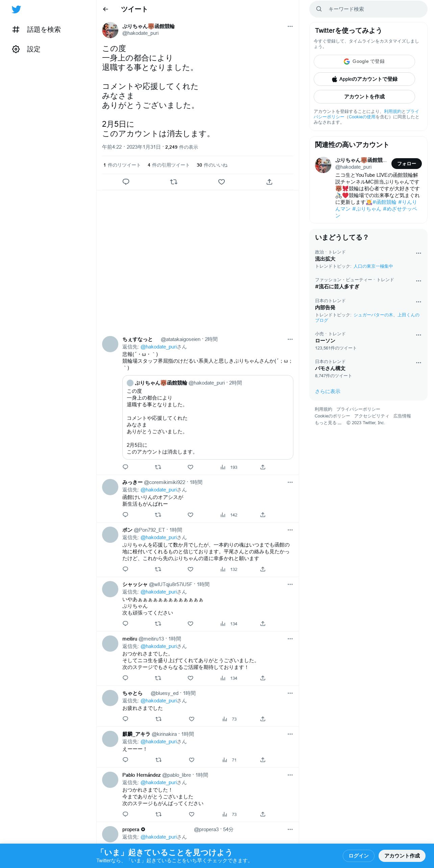434x868 pixels.
Task: Show more trends via さらに表示
Action: tap(328, 391)
